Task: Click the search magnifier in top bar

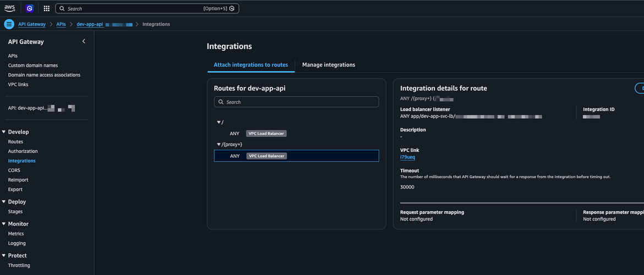Action: [x=62, y=9]
